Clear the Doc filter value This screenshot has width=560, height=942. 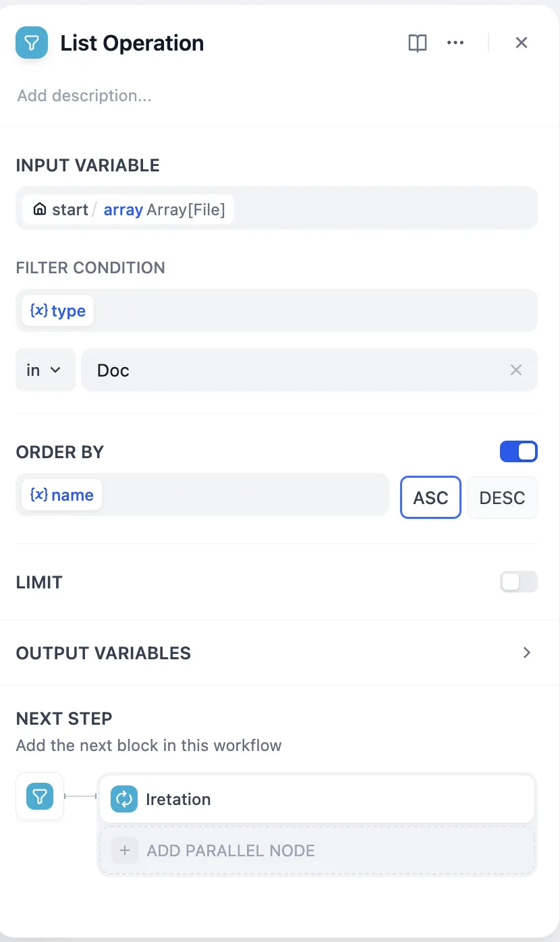516,370
